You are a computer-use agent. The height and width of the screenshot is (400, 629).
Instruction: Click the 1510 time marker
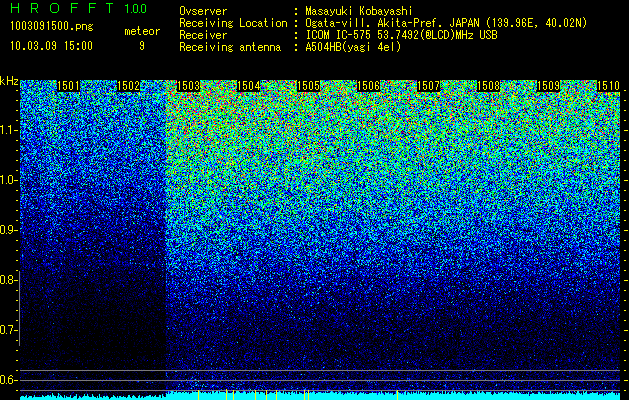coord(608,86)
